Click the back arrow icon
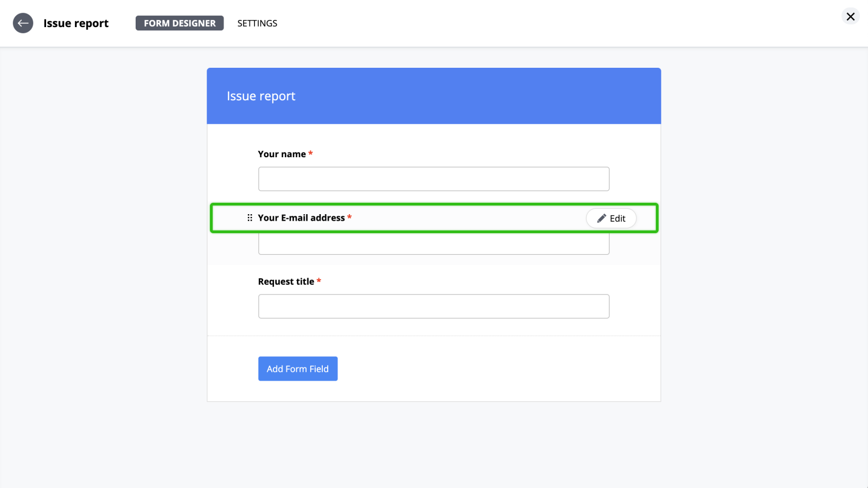 [23, 23]
